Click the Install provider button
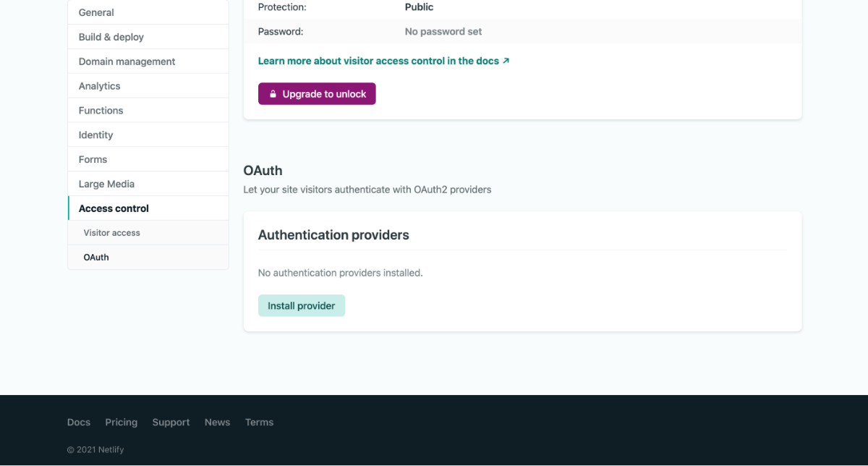Screen dimensions: 868x466 pyautogui.click(x=302, y=306)
